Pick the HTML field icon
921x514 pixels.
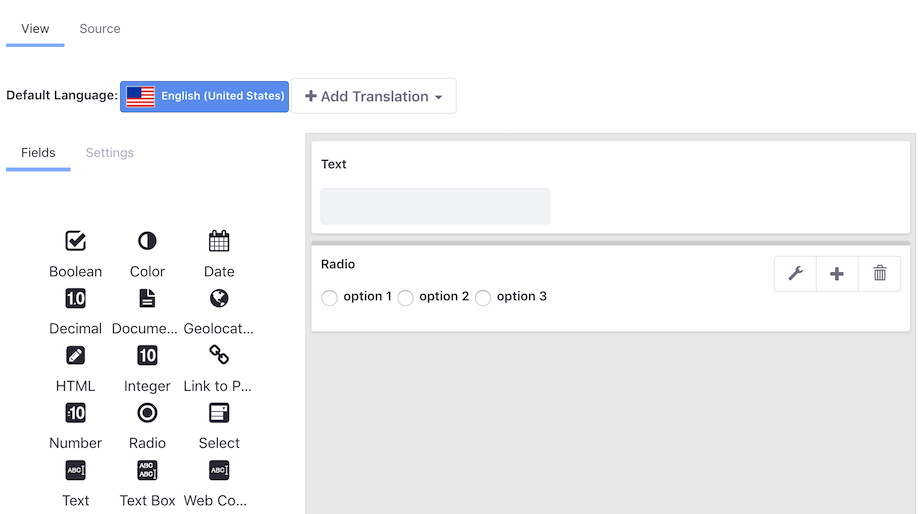pos(76,355)
